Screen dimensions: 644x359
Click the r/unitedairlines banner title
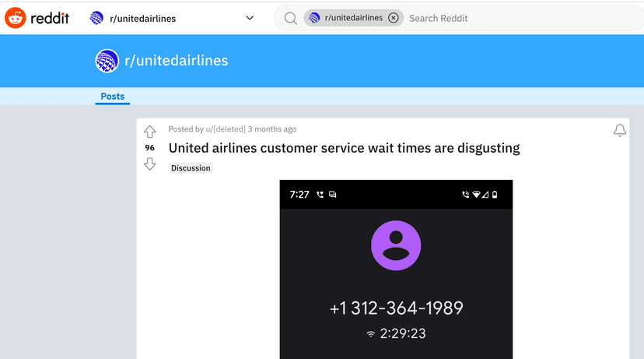point(176,61)
